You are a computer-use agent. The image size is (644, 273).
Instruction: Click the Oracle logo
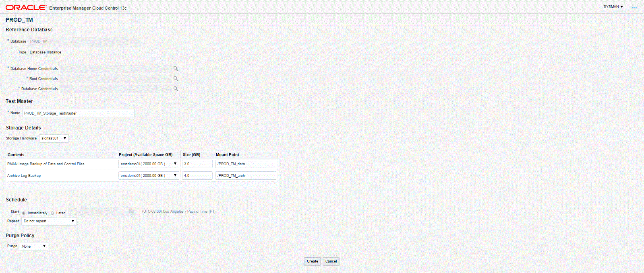click(26, 8)
